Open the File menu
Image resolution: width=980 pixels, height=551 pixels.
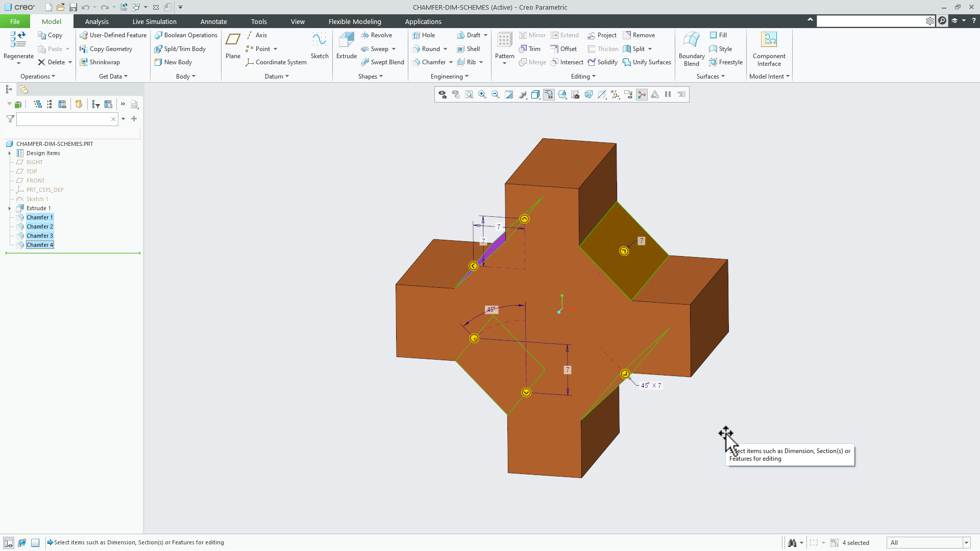[x=15, y=21]
